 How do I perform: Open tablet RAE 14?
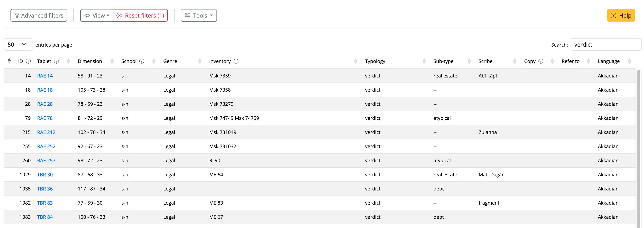(x=45, y=76)
